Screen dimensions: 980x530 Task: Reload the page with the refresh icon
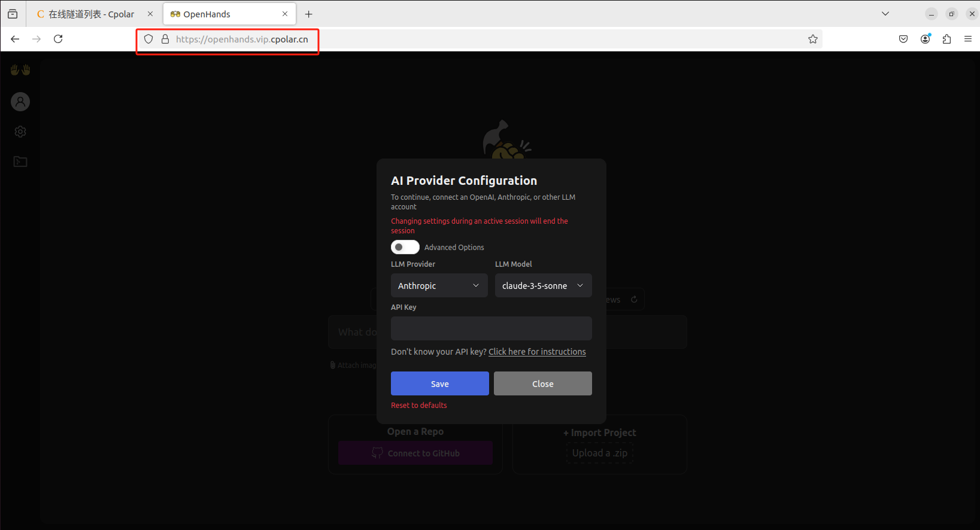(58, 39)
